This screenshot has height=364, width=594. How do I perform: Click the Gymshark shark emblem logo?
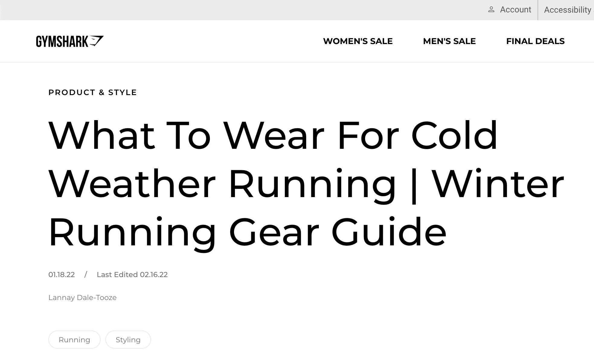(x=97, y=41)
